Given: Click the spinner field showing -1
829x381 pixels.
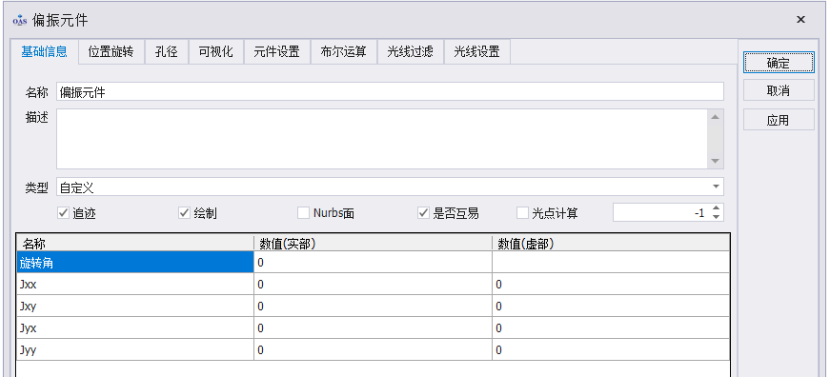Looking at the screenshot, I should (662, 213).
